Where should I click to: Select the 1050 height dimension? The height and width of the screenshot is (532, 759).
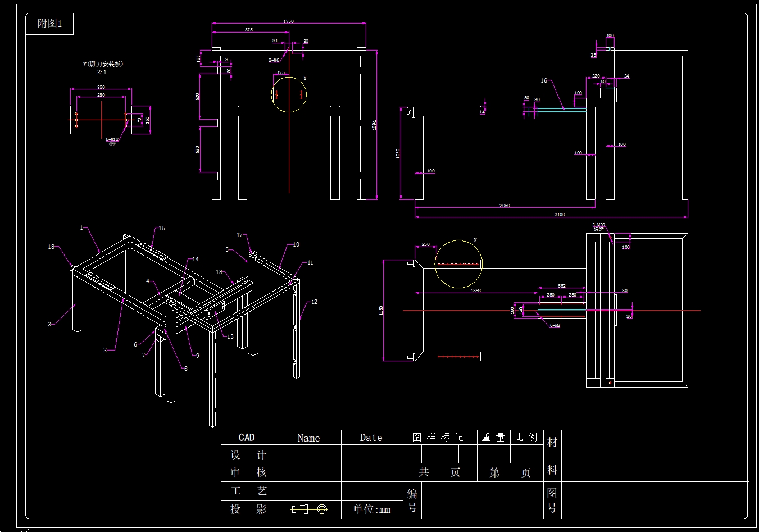coord(398,153)
